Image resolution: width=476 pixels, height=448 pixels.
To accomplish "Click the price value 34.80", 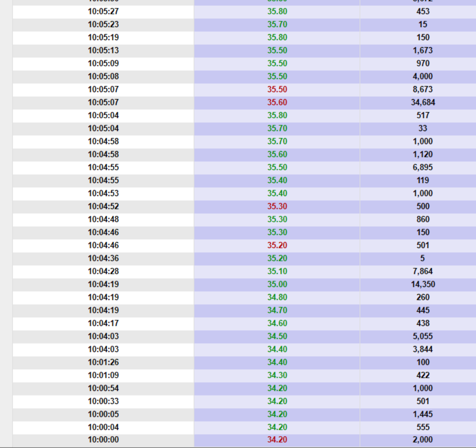I will 277,297.
